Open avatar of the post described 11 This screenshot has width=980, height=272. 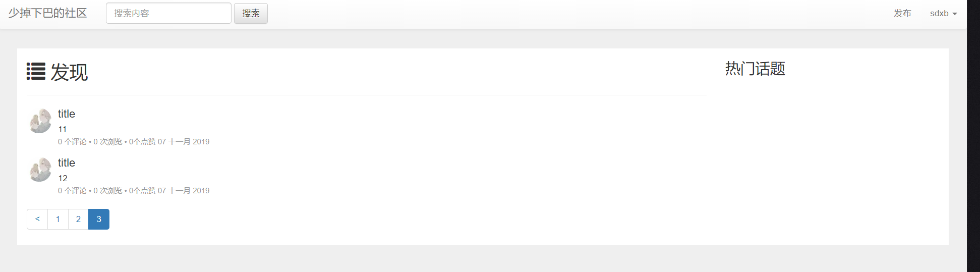(x=40, y=121)
